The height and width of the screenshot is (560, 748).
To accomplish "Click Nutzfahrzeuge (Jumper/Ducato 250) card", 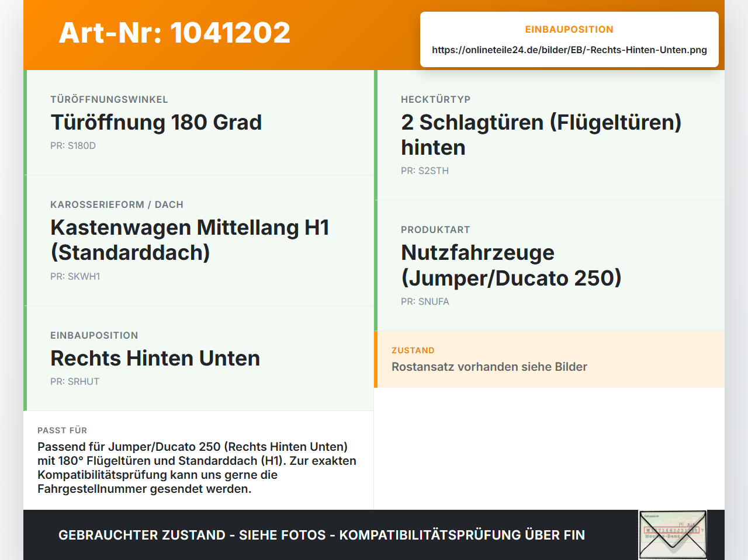I will click(x=549, y=266).
